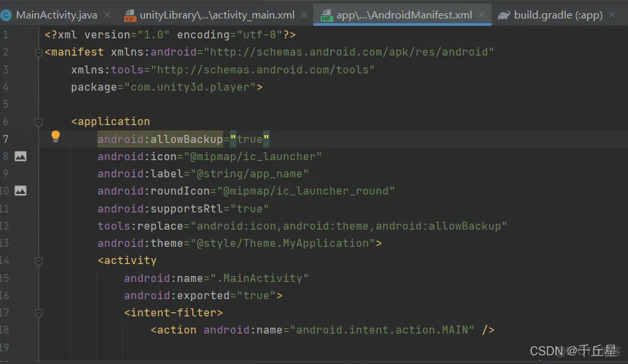Collapse the application tag fold marker
The height and width of the screenshot is (364, 628).
(39, 122)
